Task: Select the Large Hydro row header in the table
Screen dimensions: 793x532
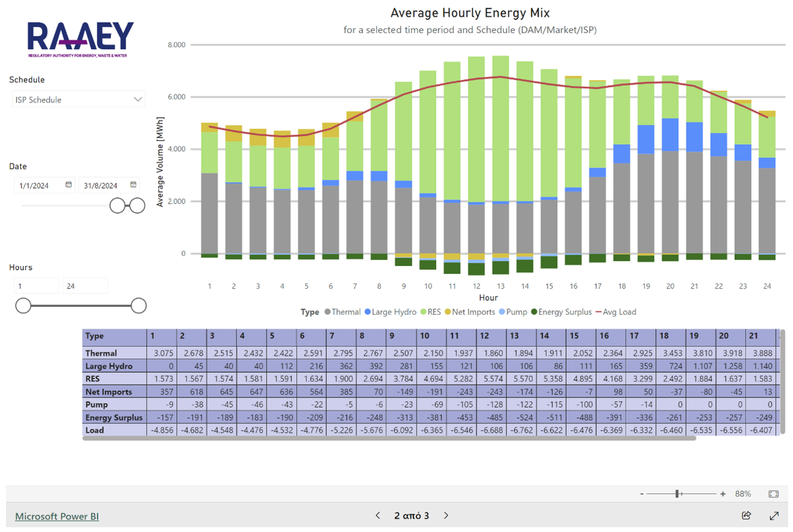Action: 115,366
